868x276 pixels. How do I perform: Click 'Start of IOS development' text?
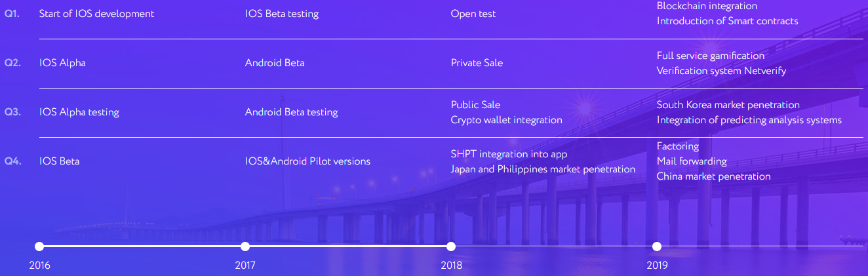(97, 13)
